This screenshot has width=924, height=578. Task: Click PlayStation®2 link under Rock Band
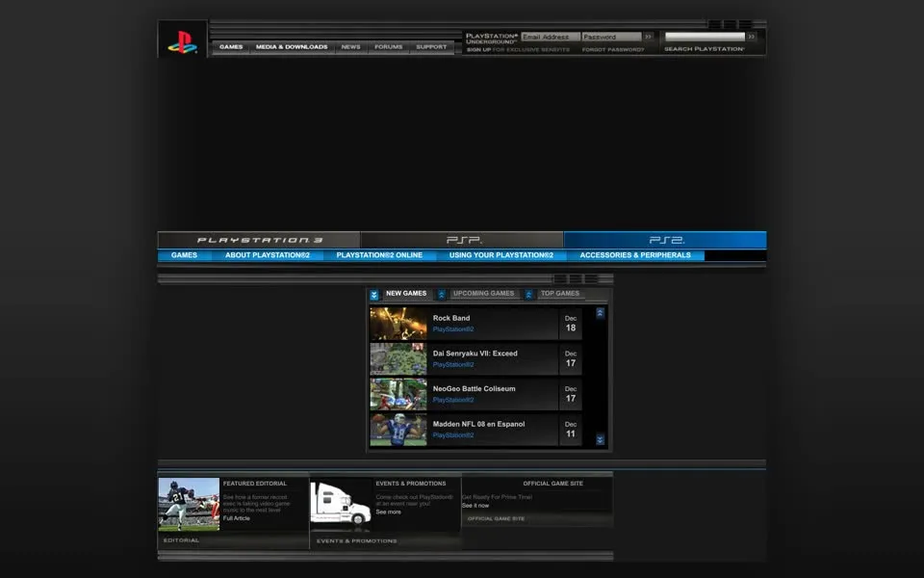[453, 329]
